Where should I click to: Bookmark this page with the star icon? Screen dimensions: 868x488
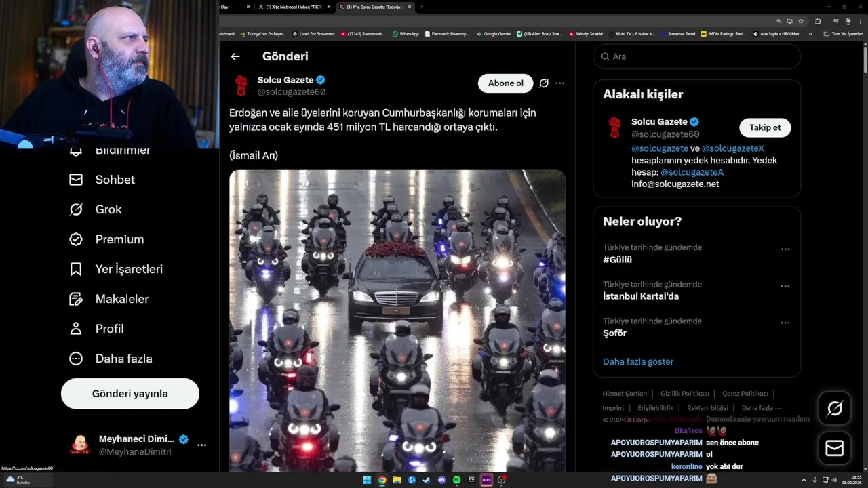801,21
